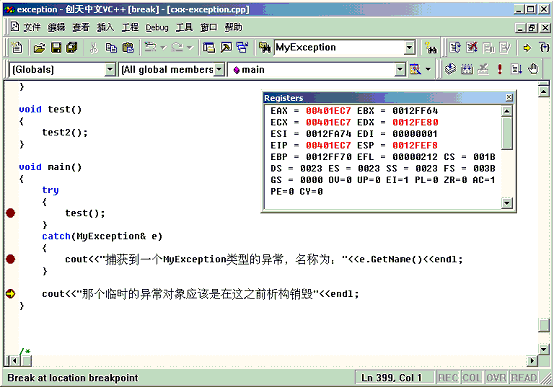
Task: Open the 窗口 menu
Action: coord(209,27)
